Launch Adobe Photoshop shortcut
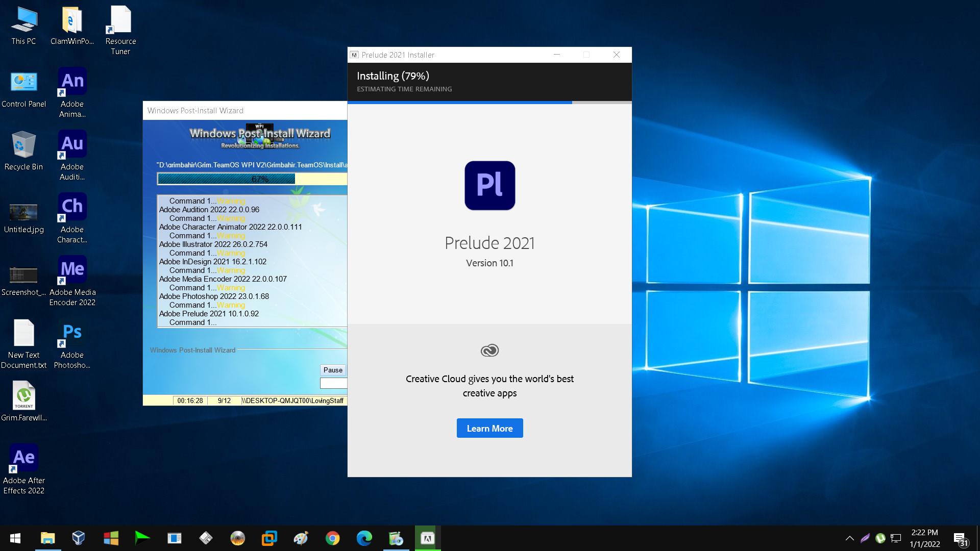Image resolution: width=980 pixels, height=551 pixels. pyautogui.click(x=72, y=344)
